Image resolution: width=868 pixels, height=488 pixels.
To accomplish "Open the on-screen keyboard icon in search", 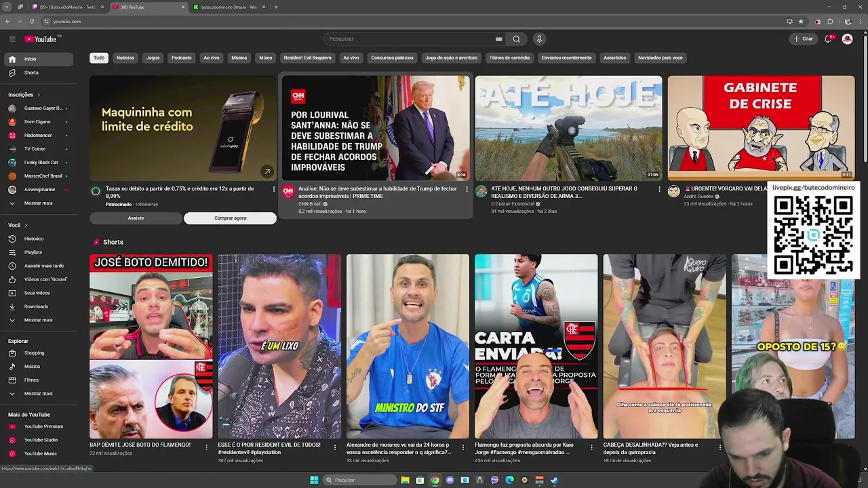I will click(x=498, y=39).
